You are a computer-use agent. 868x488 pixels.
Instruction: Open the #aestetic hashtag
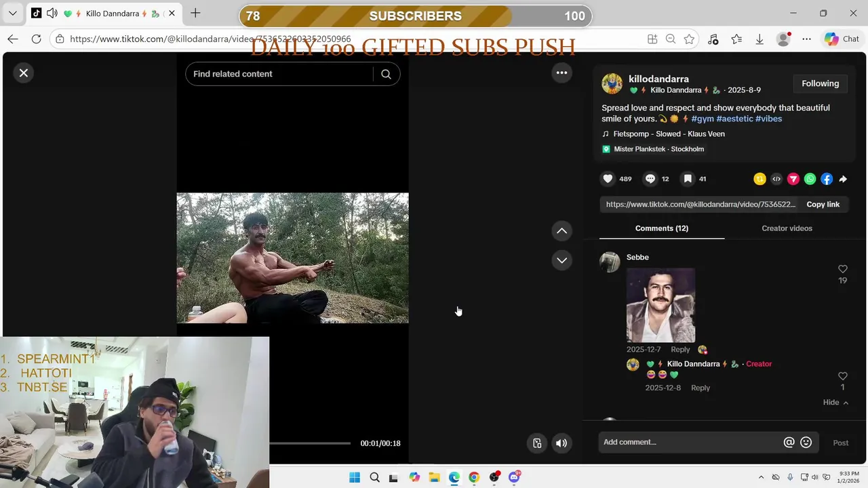[x=734, y=119]
